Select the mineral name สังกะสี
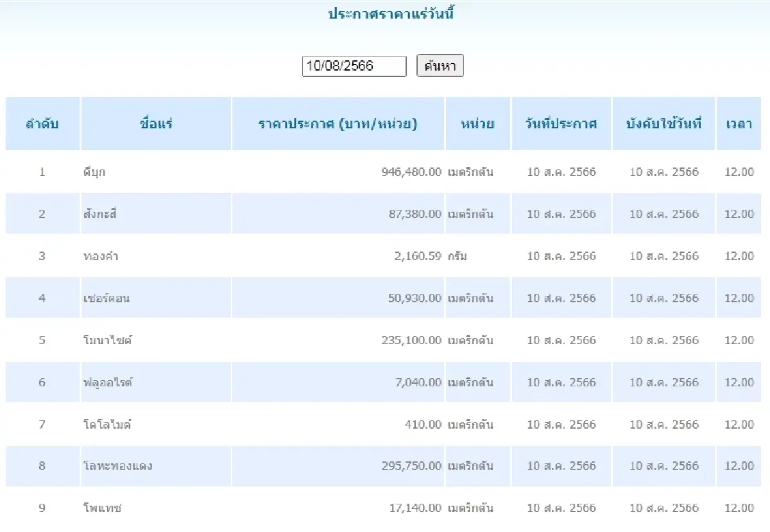 [100, 214]
